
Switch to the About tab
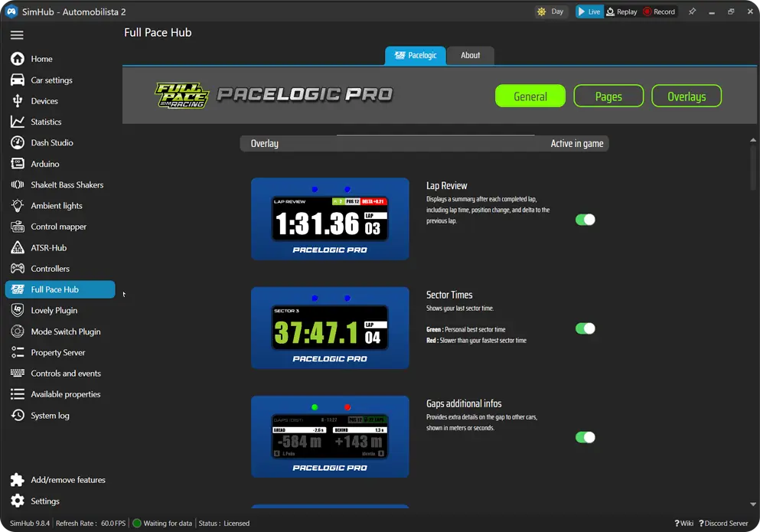(470, 55)
